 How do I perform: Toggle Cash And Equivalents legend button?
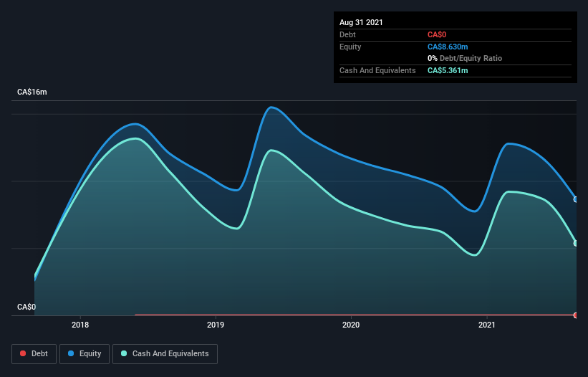tap(165, 354)
